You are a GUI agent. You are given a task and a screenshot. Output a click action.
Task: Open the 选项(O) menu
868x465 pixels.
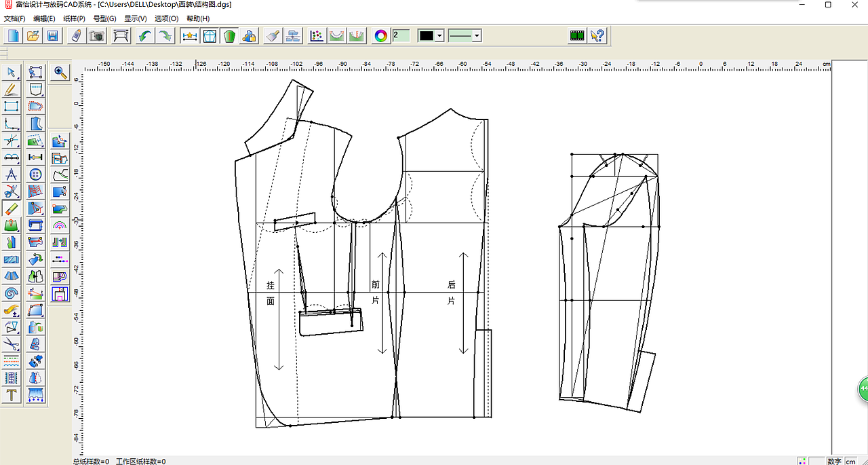coord(166,18)
